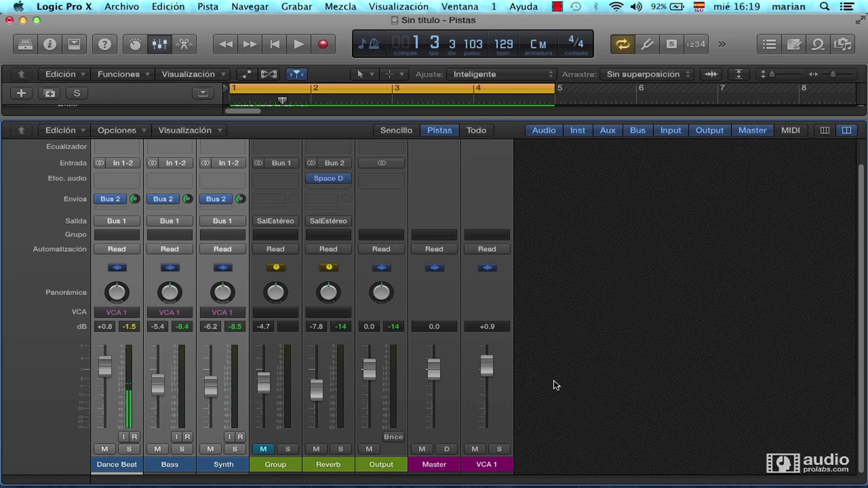This screenshot has width=868, height=488.
Task: Switch the mixer to the Todo tab
Action: (x=476, y=130)
